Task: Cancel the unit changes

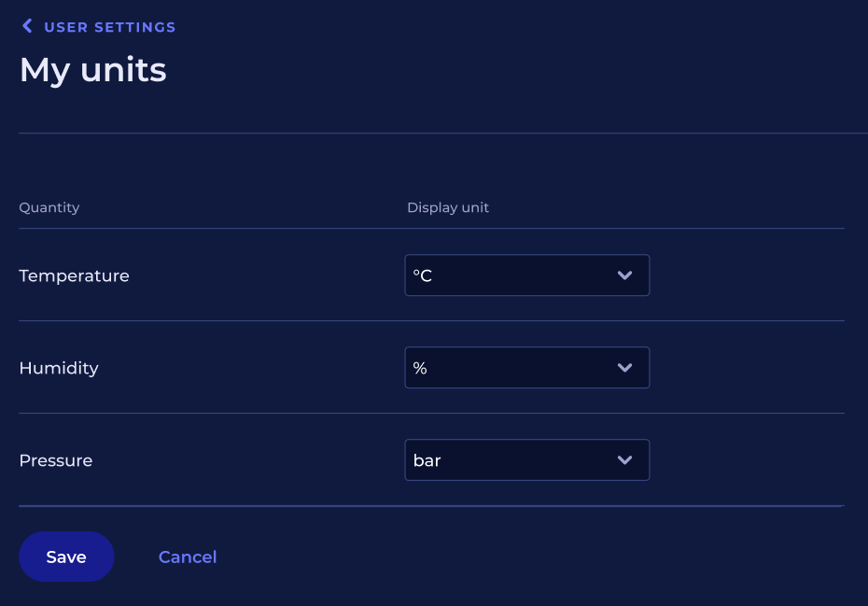Action: click(x=188, y=557)
